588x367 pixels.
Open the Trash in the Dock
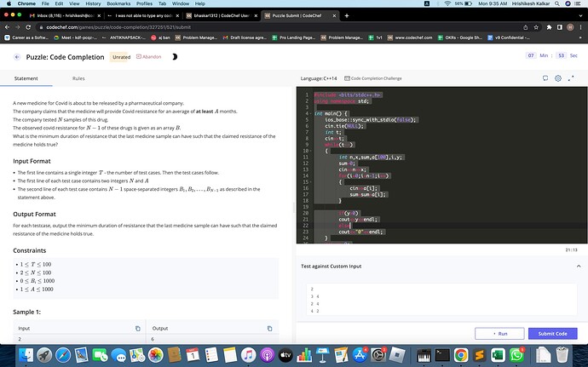coord(562,354)
